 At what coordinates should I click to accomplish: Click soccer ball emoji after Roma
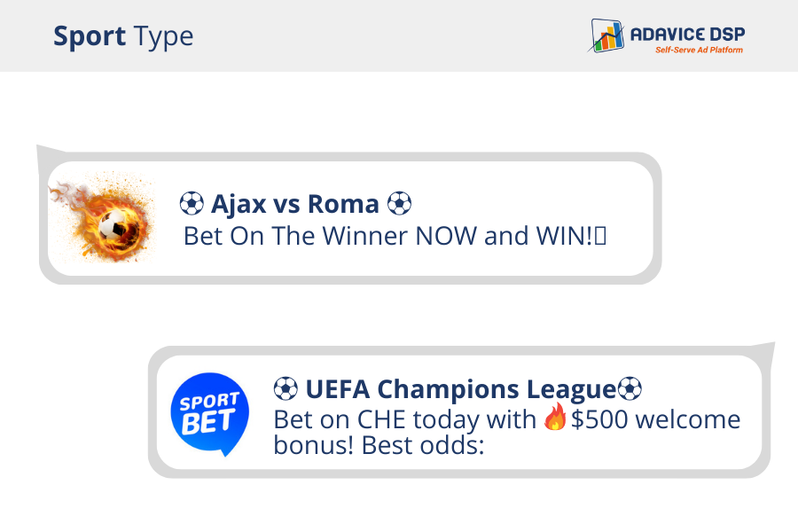pos(400,204)
